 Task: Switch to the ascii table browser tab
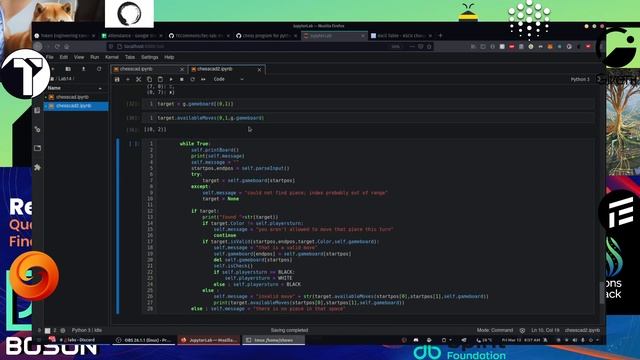(x=402, y=36)
